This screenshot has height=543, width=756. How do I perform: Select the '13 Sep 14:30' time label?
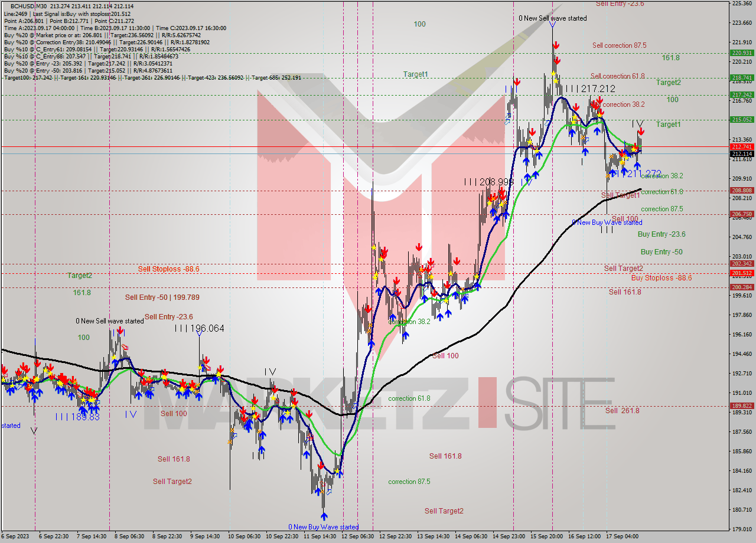432,536
